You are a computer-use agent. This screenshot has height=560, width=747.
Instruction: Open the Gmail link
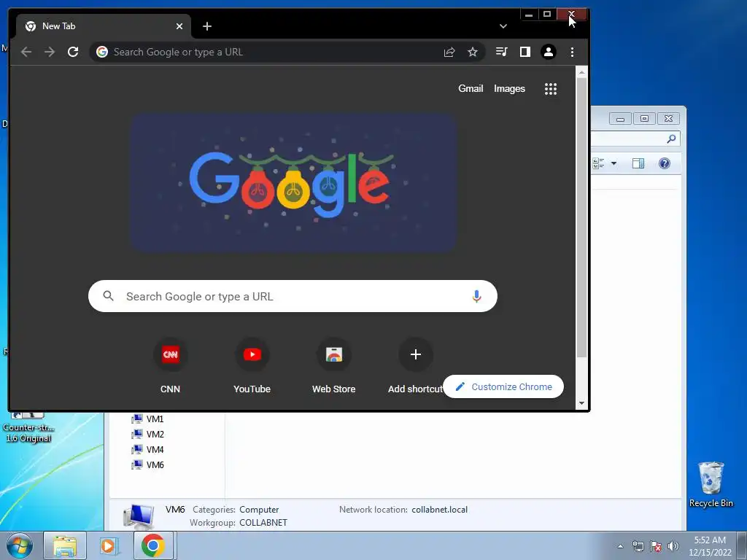pyautogui.click(x=471, y=88)
